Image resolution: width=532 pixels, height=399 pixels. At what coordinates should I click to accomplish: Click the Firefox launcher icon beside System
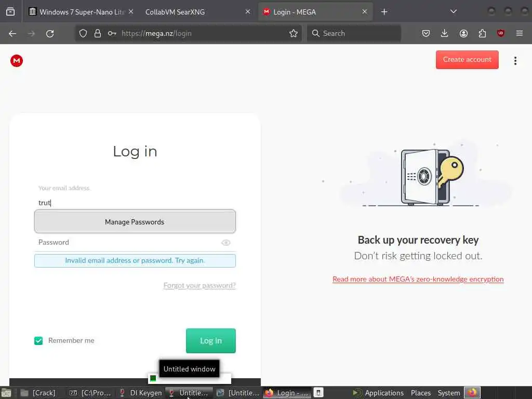click(472, 393)
